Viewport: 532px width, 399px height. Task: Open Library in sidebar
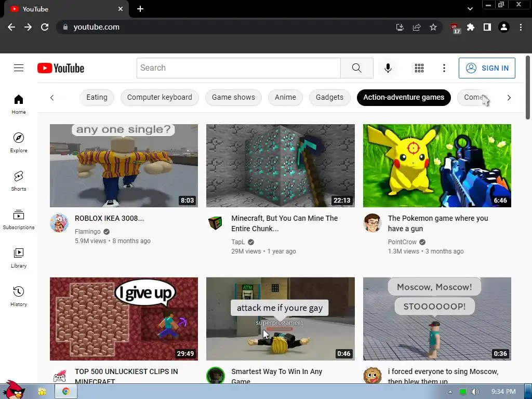pyautogui.click(x=19, y=258)
